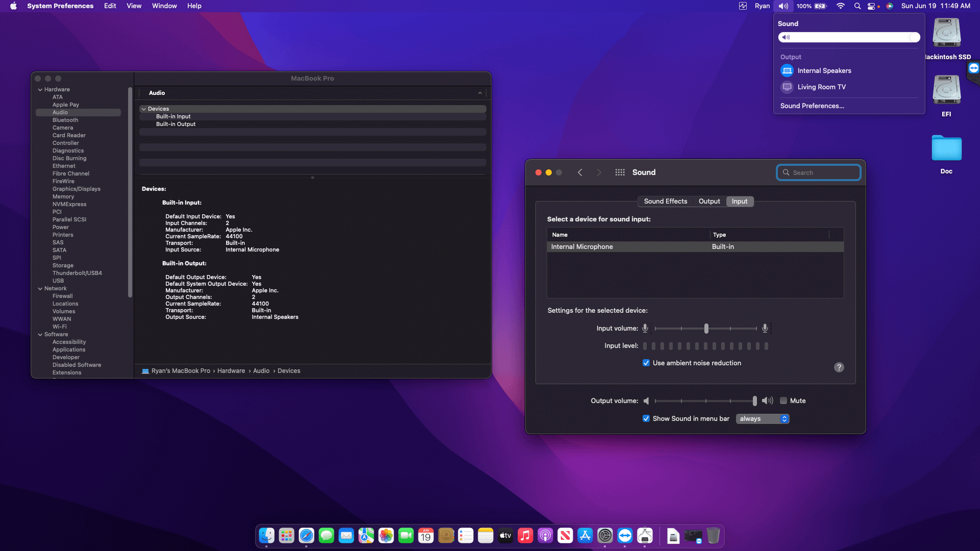Screen dimensions: 980x551
Task: Open the Edit menu
Action: coord(110,6)
